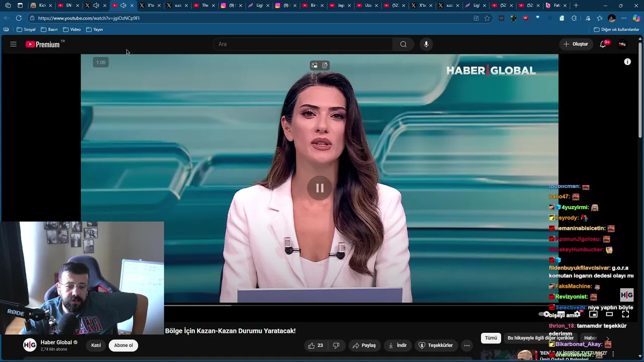Open a new browser tab
Image resolution: width=644 pixels, height=362 pixels.
click(576, 6)
